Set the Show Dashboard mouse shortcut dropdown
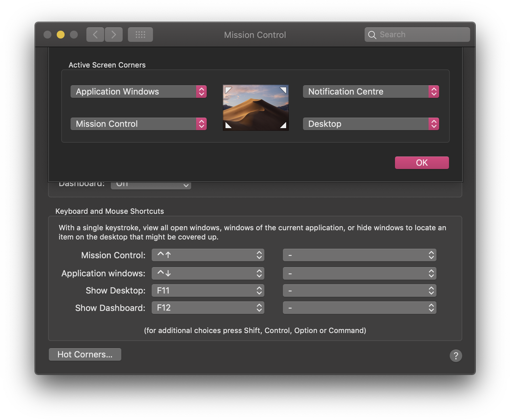The image size is (510, 420). pos(359,308)
